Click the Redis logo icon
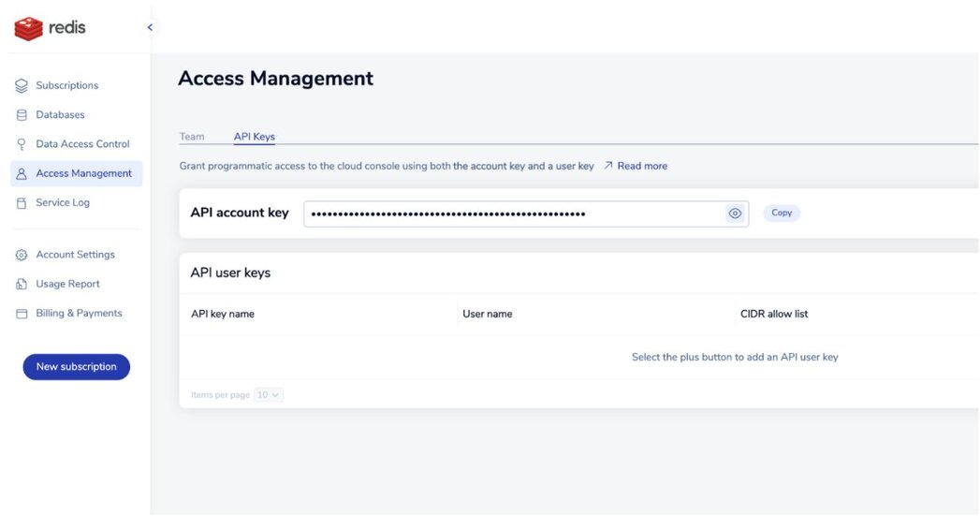This screenshot has width=980, height=516. point(29,28)
